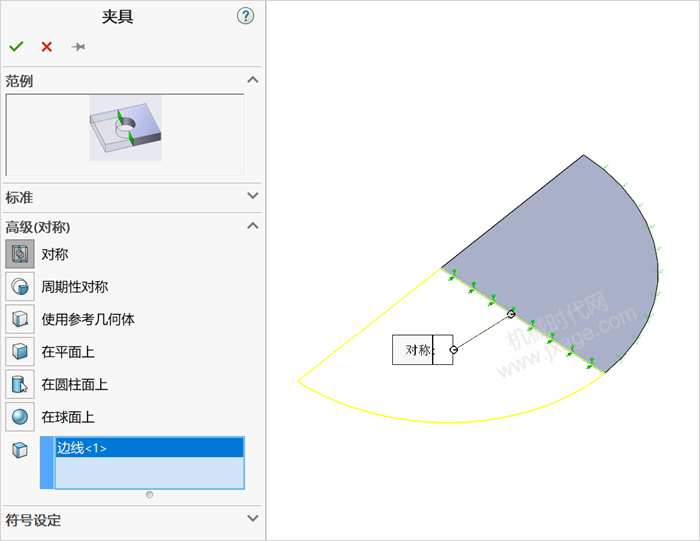Pin the fixture panel with the pushpin icon
700x541 pixels.
78,46
